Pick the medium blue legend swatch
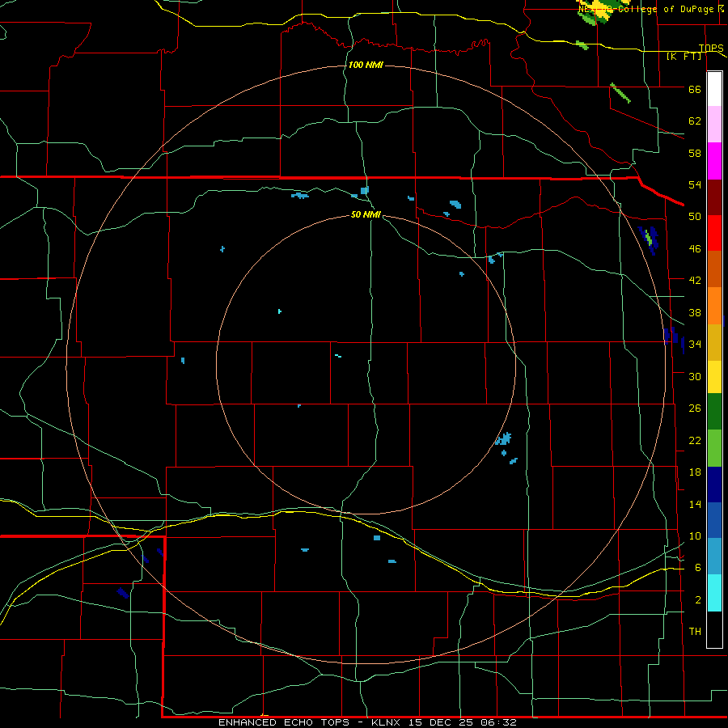 click(x=714, y=520)
